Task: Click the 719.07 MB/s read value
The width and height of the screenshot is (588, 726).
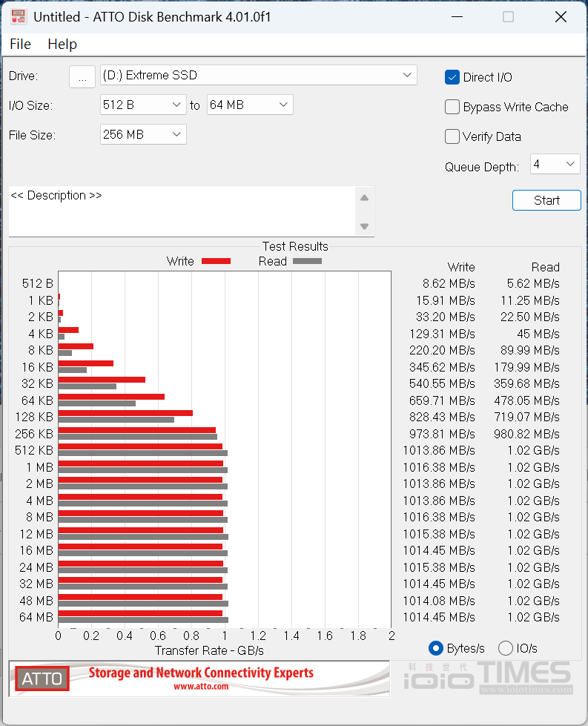Action: [526, 418]
